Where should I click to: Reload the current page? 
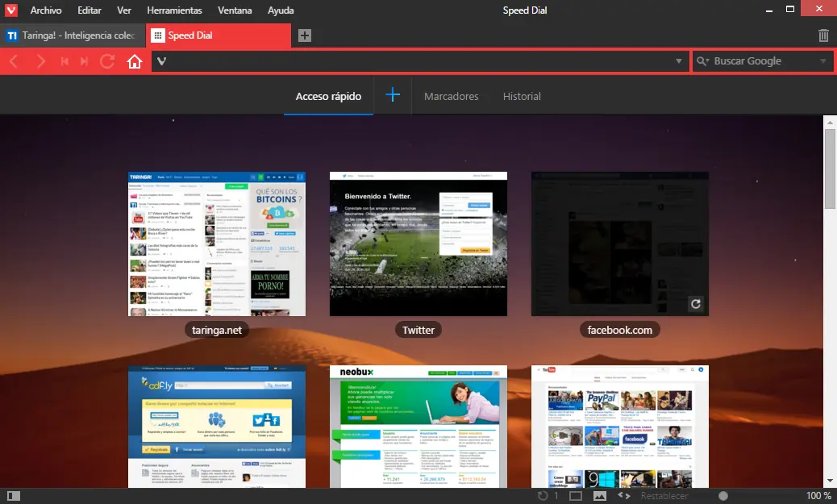[107, 61]
